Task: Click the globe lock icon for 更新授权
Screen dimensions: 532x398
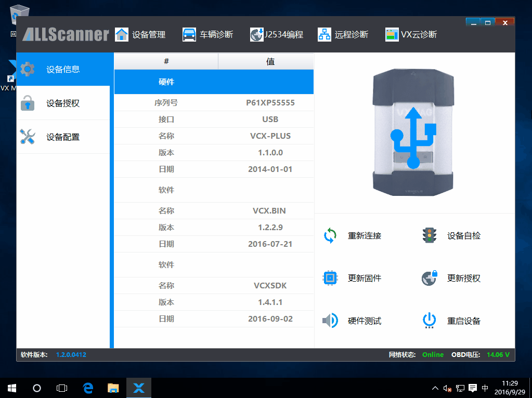Action: (430, 278)
